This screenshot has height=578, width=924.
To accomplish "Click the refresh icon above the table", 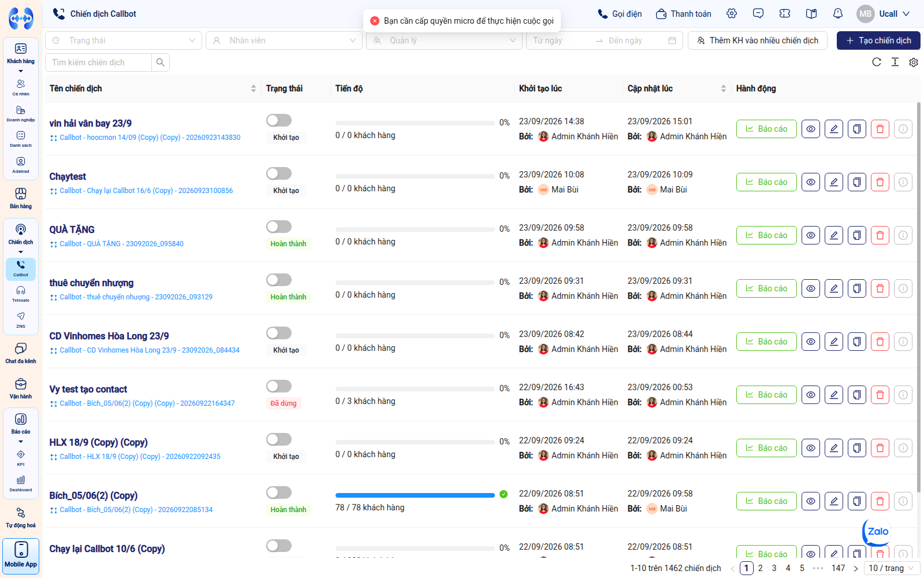I will click(x=877, y=62).
